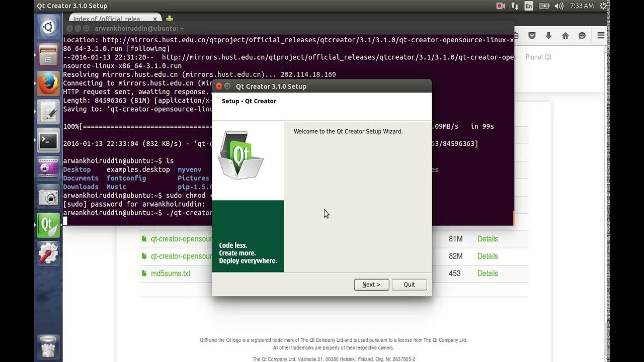Open the sound volume indicator

click(559, 6)
